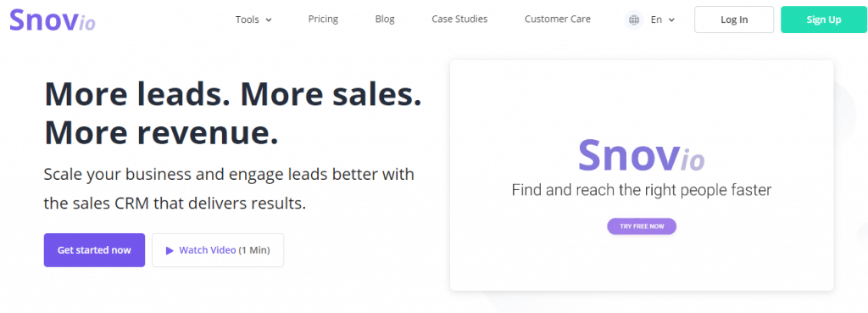This screenshot has height=313, width=868.
Task: Open the Blog link
Action: [385, 19]
